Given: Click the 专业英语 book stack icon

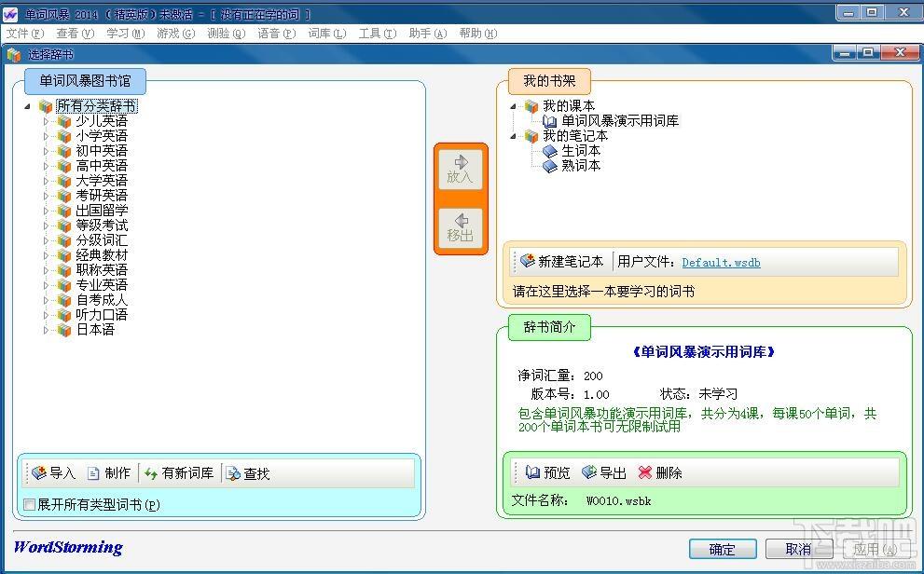Looking at the screenshot, I should tap(64, 285).
